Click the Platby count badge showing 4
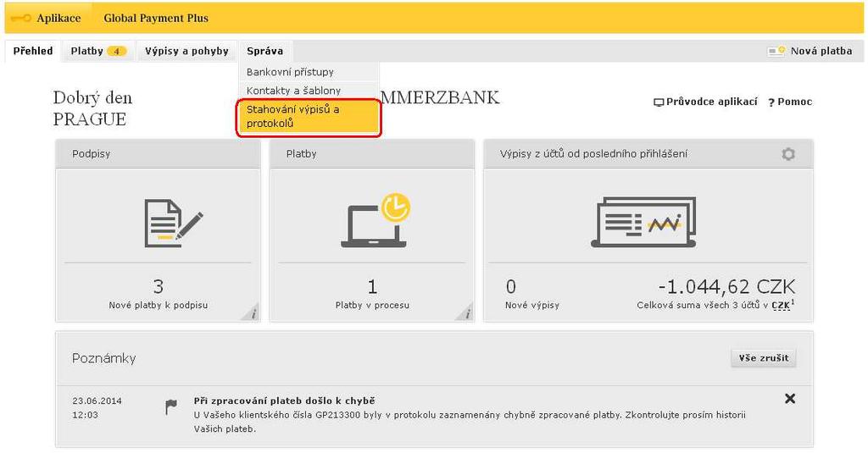Screen dimensions: 868x453 coord(117,52)
